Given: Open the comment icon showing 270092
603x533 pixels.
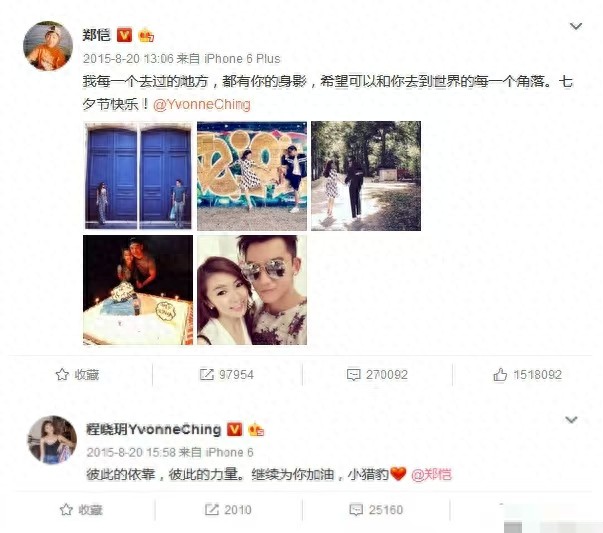Looking at the screenshot, I should tap(353, 374).
